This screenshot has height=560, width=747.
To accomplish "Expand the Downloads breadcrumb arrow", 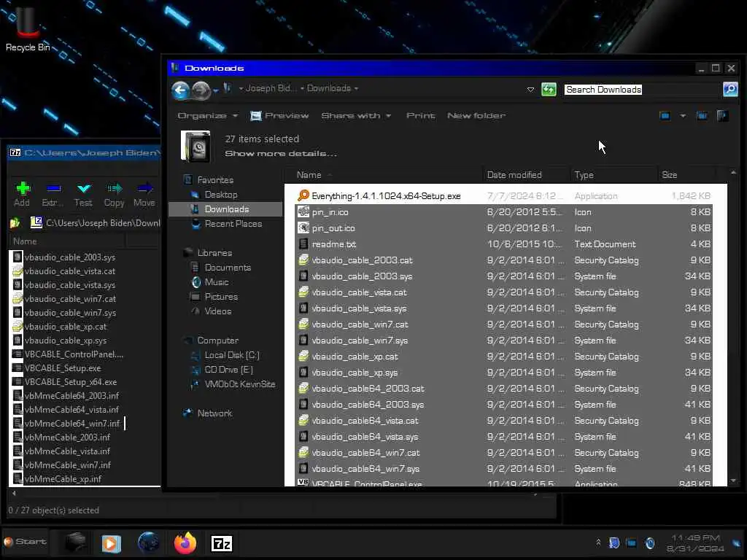I will (x=356, y=88).
